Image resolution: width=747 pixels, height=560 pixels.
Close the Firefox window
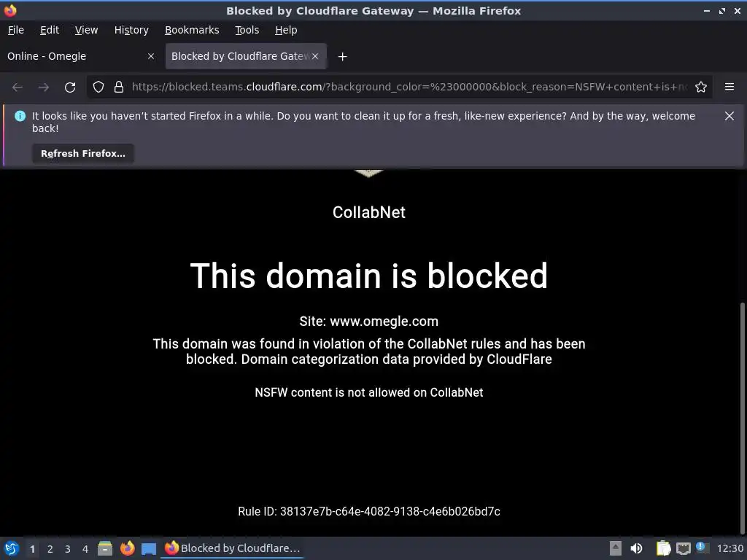(x=738, y=10)
